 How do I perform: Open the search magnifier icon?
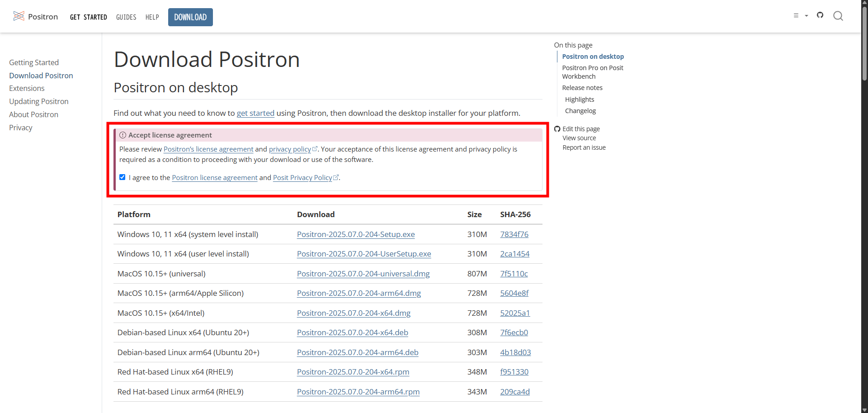(x=838, y=16)
